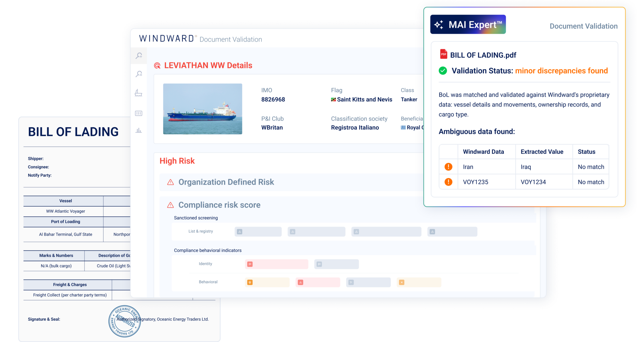Click orange X icon in Behavioral row

coord(402,282)
